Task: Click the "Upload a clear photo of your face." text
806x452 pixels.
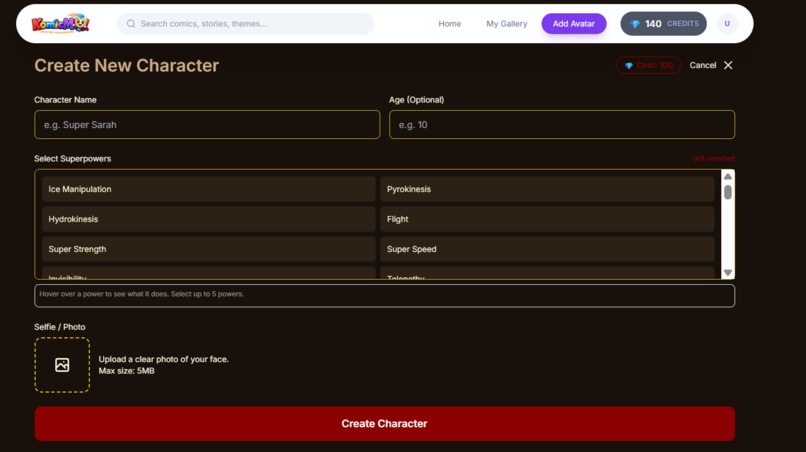Action: pyautogui.click(x=163, y=359)
